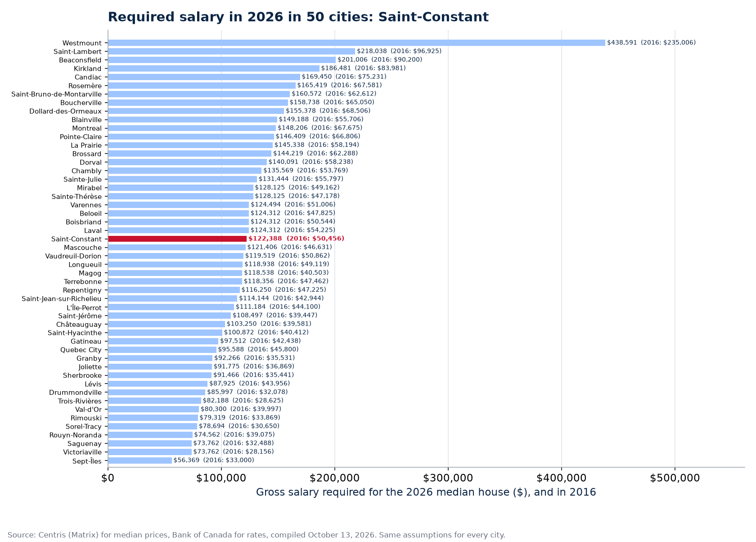Click the $218,038 Saint-Lambert value
The height and width of the screenshot is (542, 756).
coord(399,51)
